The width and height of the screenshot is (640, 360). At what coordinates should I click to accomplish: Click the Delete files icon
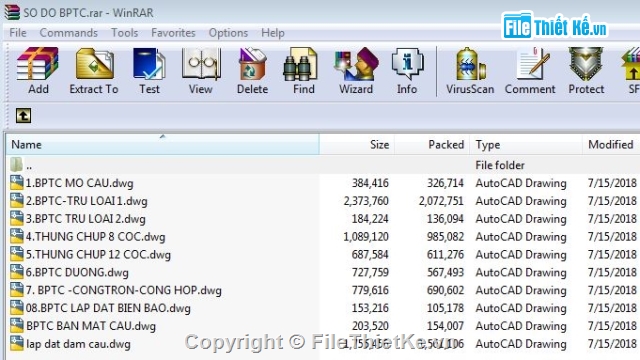tap(252, 64)
